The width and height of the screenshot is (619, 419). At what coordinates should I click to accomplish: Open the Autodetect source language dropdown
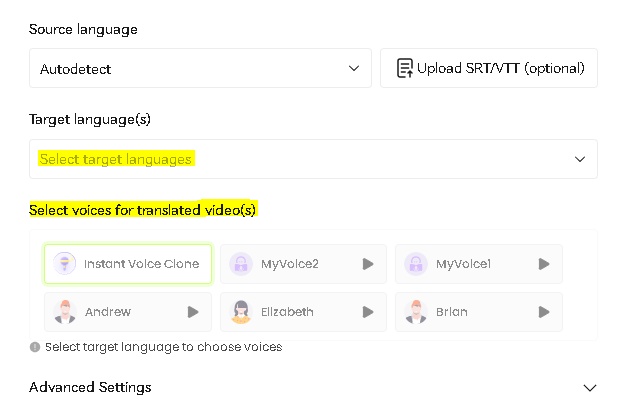click(x=200, y=69)
